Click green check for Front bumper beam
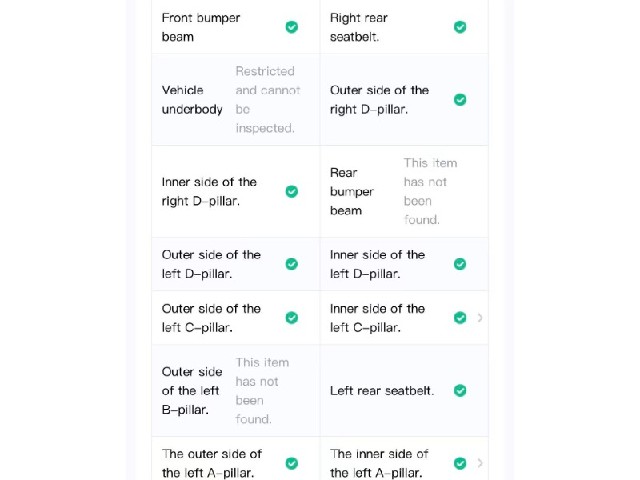 [x=291, y=27]
